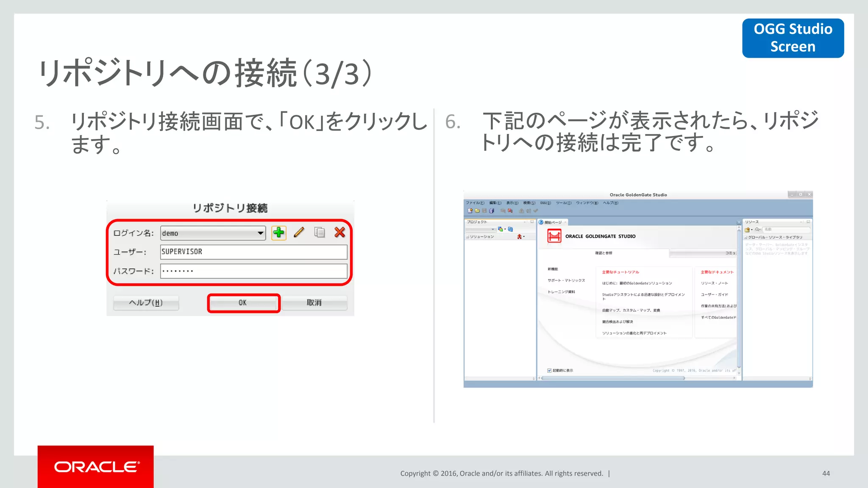
Task: Open はじめに: 最初のGoldenGateソリューション tutorial
Action: [x=637, y=283]
